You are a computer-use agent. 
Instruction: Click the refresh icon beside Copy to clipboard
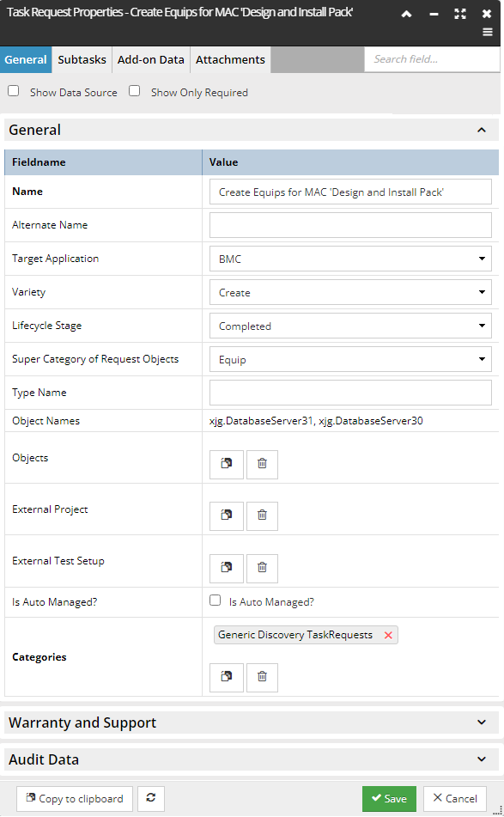[151, 798]
